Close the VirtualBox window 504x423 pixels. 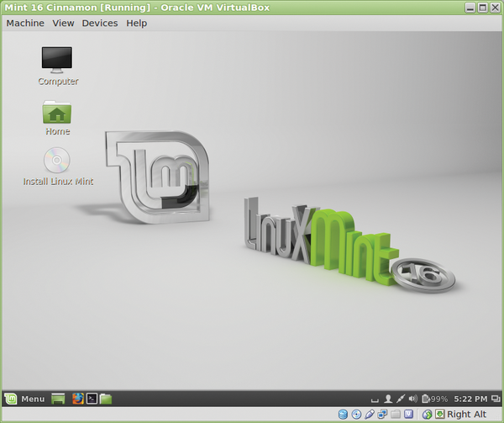(x=495, y=8)
